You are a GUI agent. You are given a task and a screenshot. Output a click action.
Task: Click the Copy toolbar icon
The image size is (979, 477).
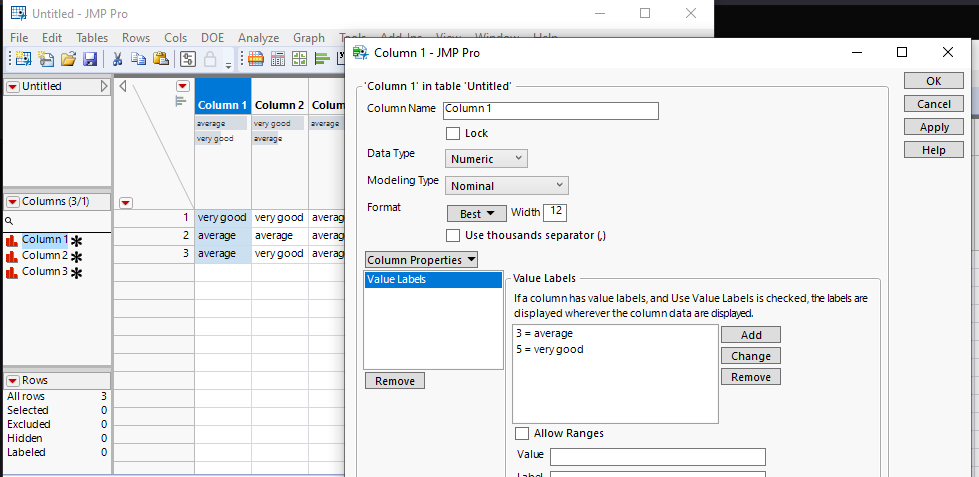[138, 60]
